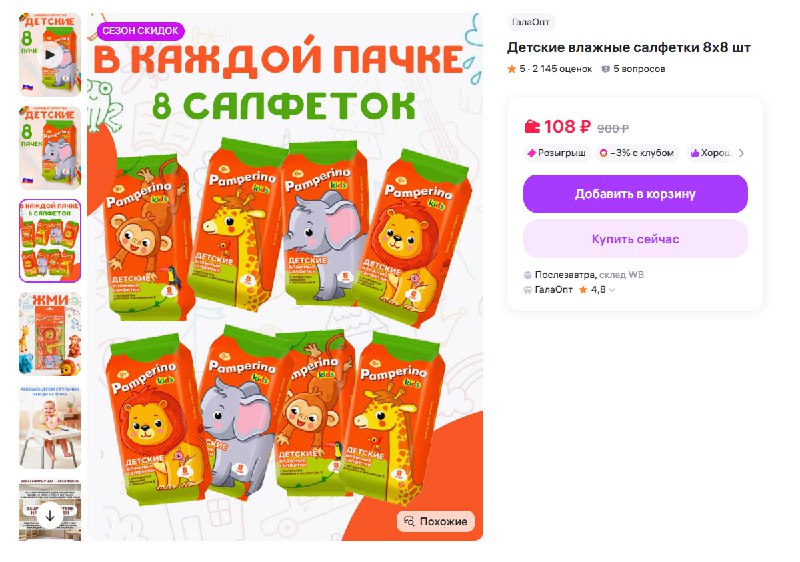This screenshot has height=562, width=800.
Task: Select the ЖМИ thumbnail
Action: click(50, 334)
